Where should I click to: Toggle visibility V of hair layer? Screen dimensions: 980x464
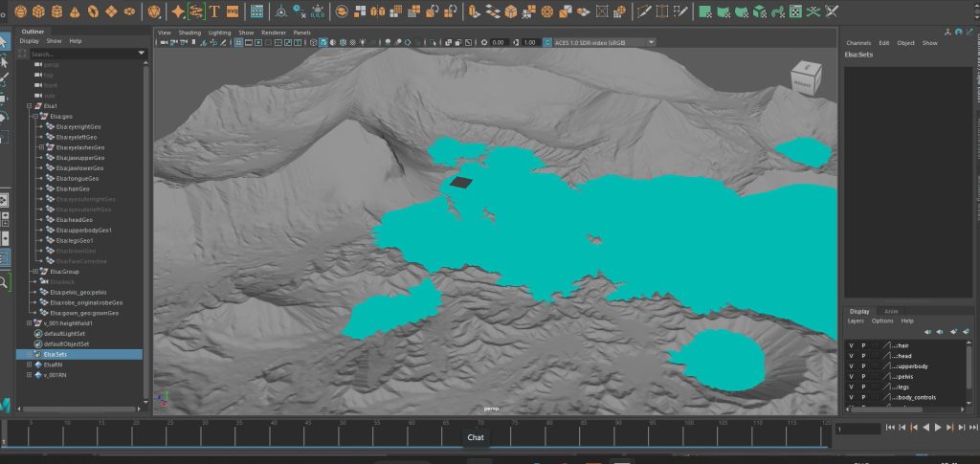coord(851,345)
